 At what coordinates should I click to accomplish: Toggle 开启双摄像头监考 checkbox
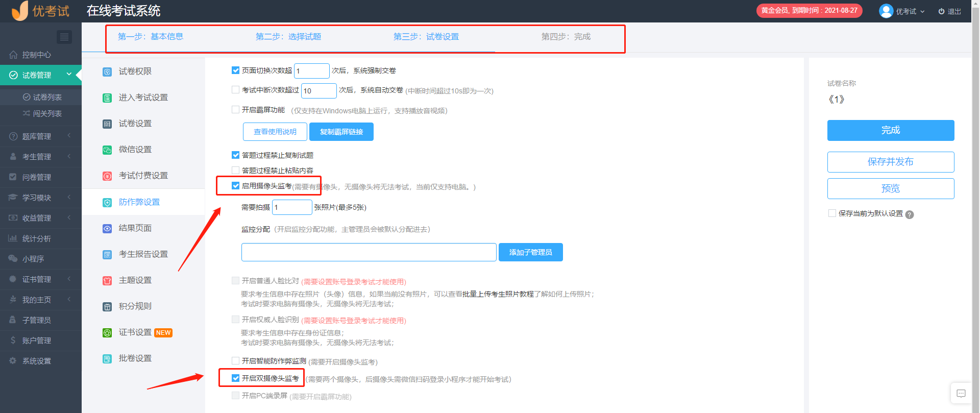click(235, 378)
